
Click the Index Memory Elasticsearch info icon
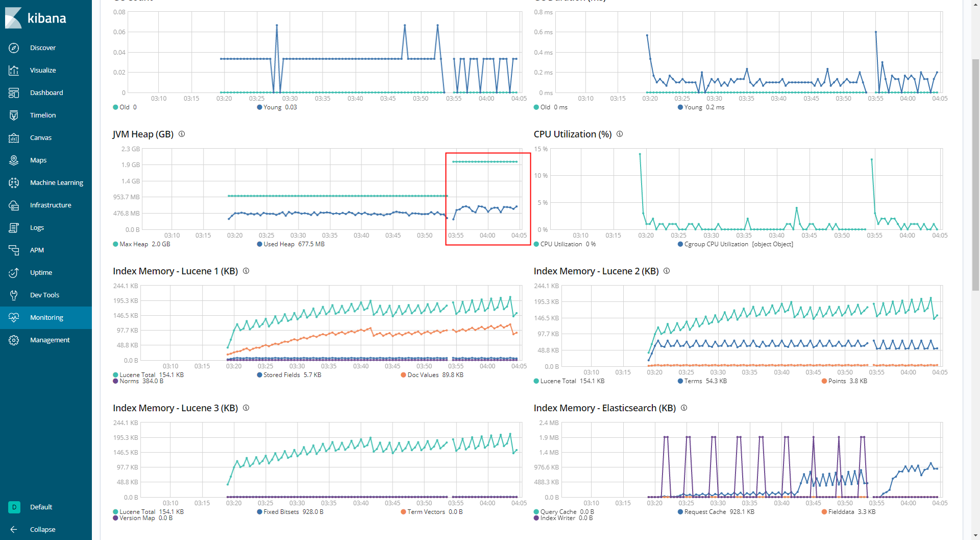[684, 408]
